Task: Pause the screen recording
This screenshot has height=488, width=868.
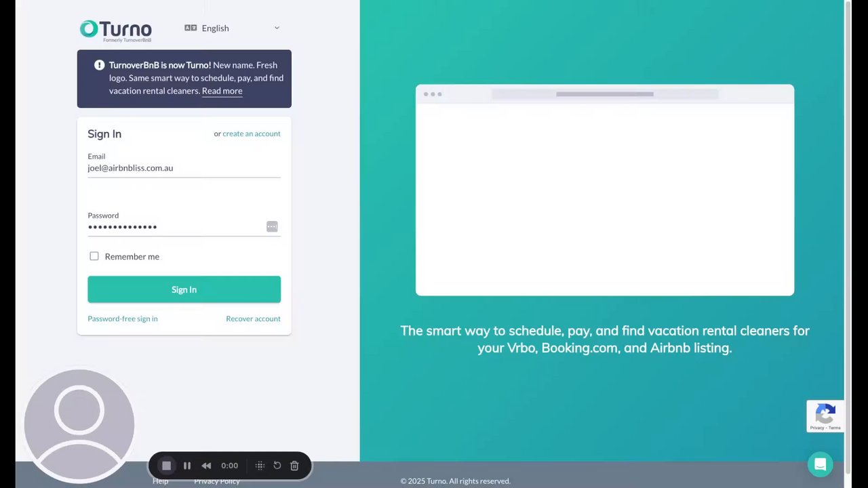Action: click(187, 466)
